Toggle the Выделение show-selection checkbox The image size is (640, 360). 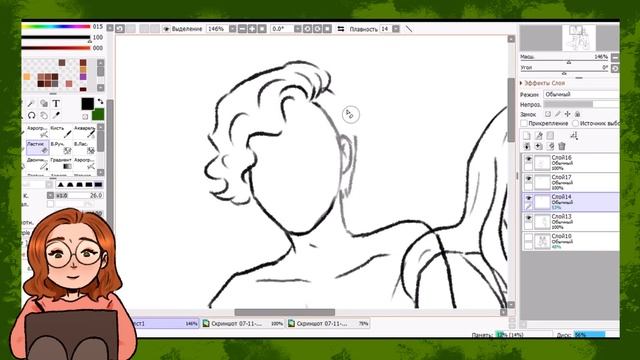point(167,29)
